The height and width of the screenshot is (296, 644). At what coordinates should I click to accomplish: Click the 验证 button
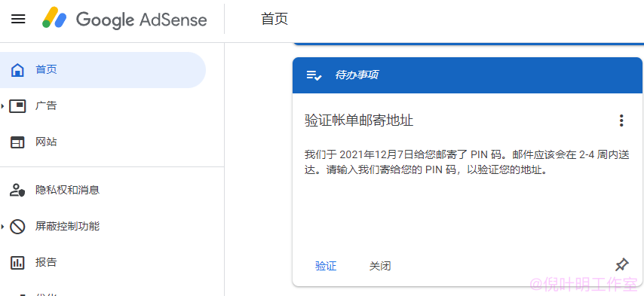coord(326,266)
